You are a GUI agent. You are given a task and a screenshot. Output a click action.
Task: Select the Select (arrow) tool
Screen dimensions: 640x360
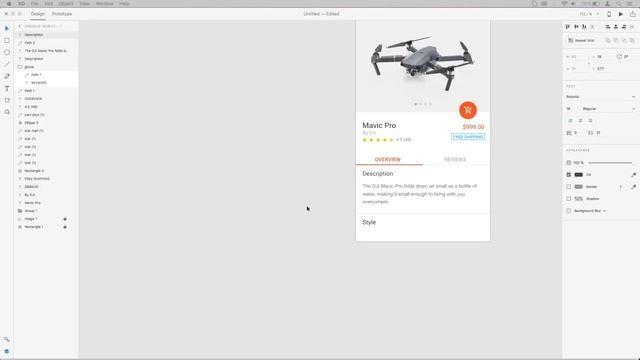pyautogui.click(x=7, y=29)
